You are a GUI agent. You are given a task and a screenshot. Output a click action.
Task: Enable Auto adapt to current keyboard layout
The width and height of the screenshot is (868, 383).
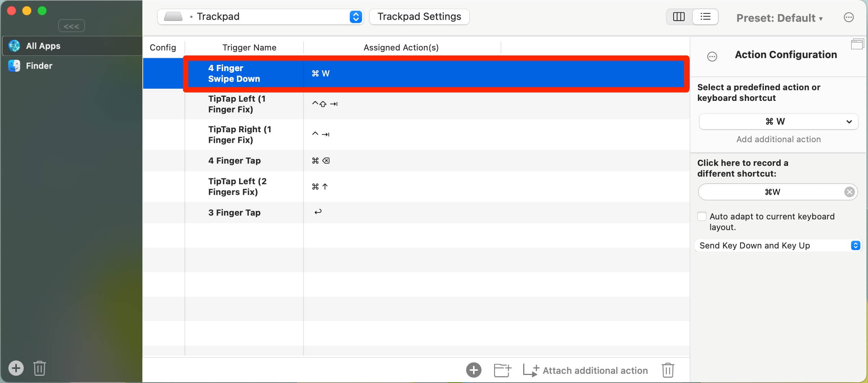tap(702, 216)
